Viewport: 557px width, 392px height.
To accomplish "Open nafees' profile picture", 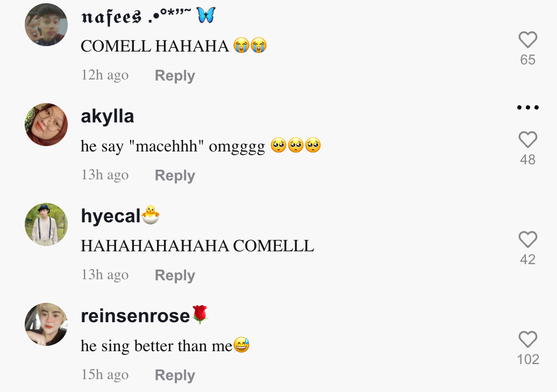I will [46, 25].
